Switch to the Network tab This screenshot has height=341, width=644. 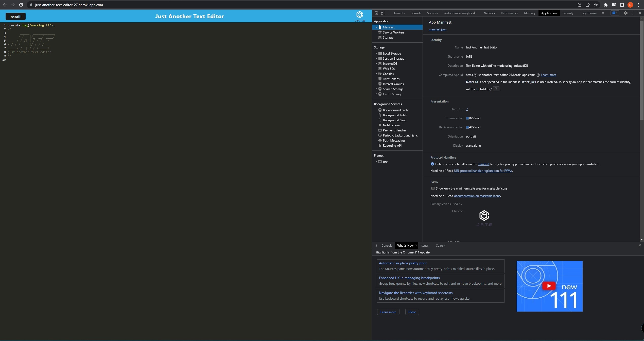(x=489, y=13)
